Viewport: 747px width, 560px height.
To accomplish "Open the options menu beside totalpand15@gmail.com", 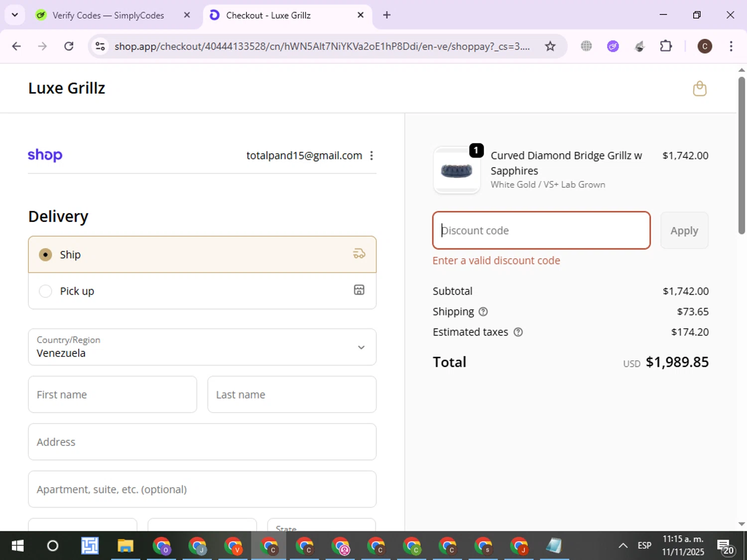I will 372,156.
